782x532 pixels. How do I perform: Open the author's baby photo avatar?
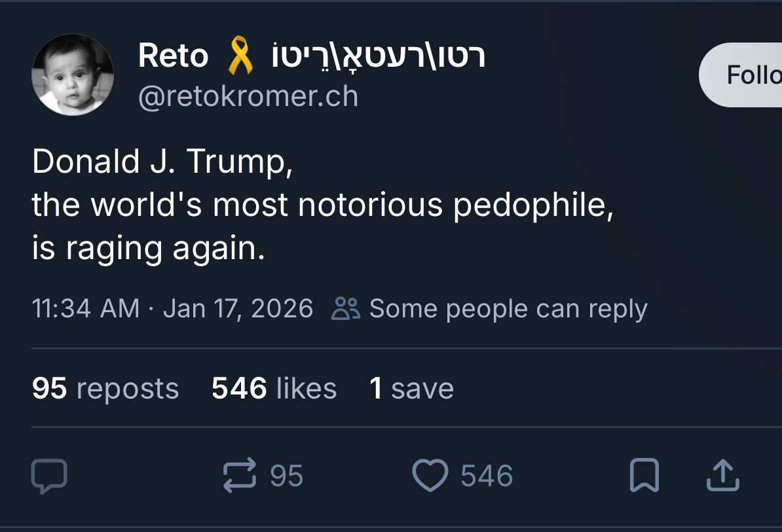(73, 75)
